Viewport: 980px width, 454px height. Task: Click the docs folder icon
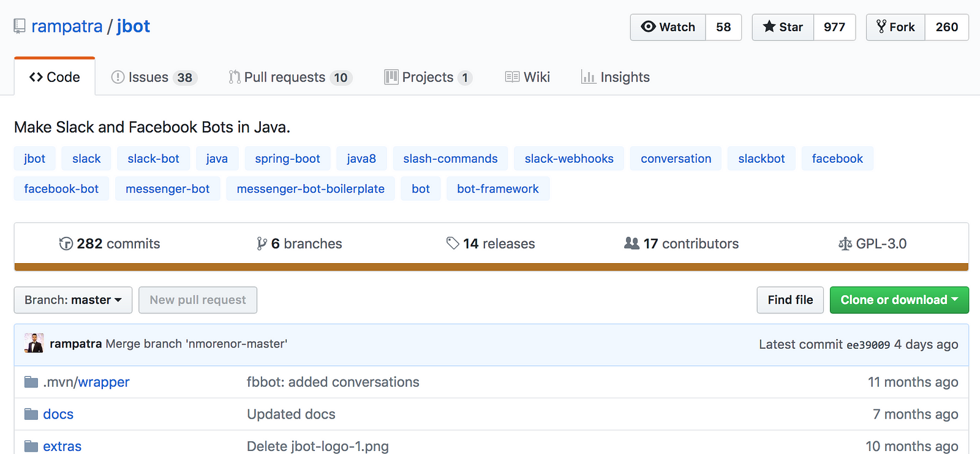pyautogui.click(x=31, y=414)
